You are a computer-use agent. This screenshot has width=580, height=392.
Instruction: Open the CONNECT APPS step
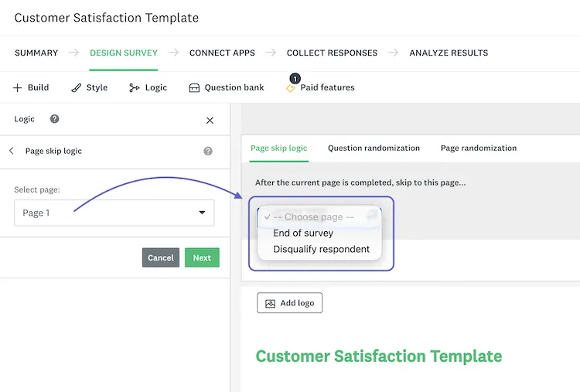coord(222,53)
